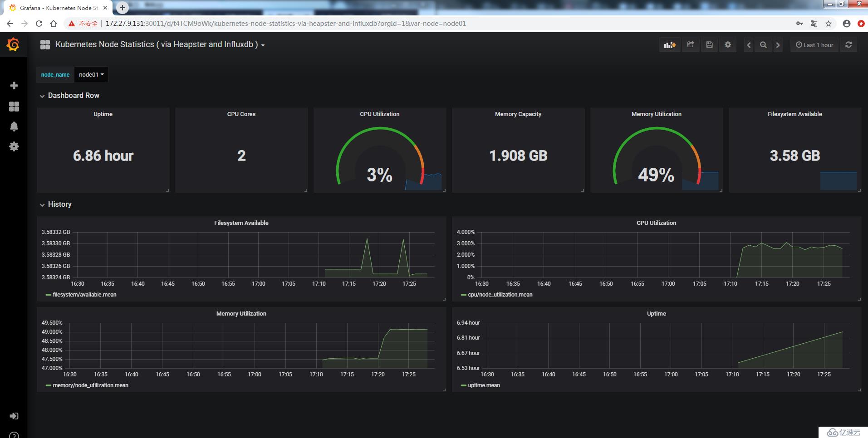Click the green swatch for uptime.mean
The image size is (868, 438).
tap(463, 385)
